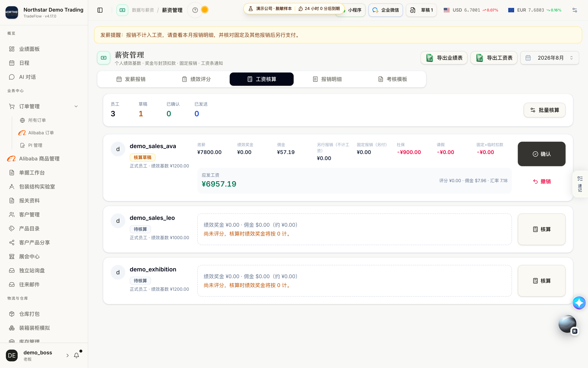This screenshot has height=368, width=588.
Task: Switch to 报销明细 tab
Action: tap(327, 79)
